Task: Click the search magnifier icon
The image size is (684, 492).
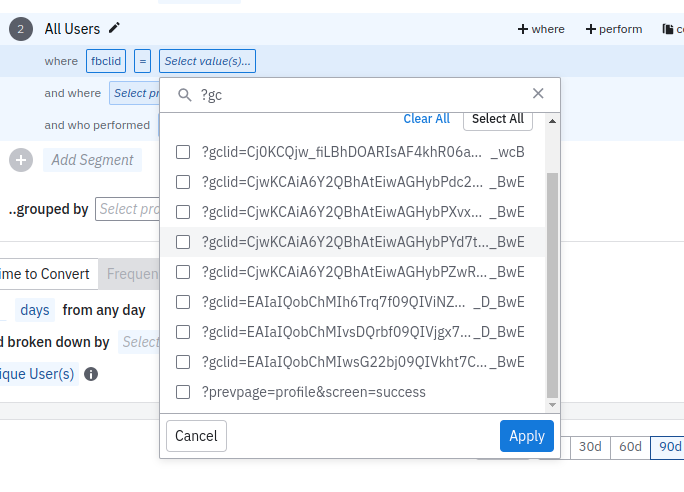Action: click(185, 95)
